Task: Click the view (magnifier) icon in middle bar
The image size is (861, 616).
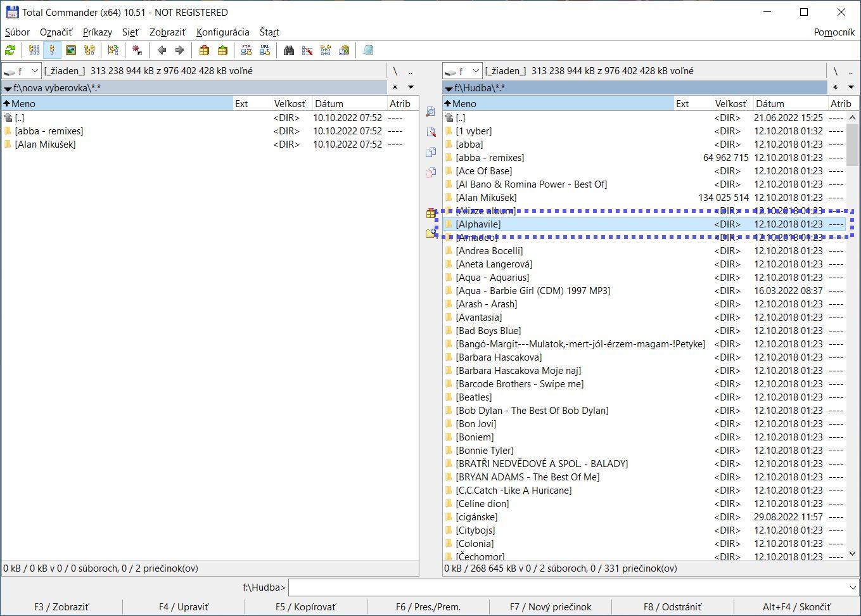Action: (x=431, y=112)
